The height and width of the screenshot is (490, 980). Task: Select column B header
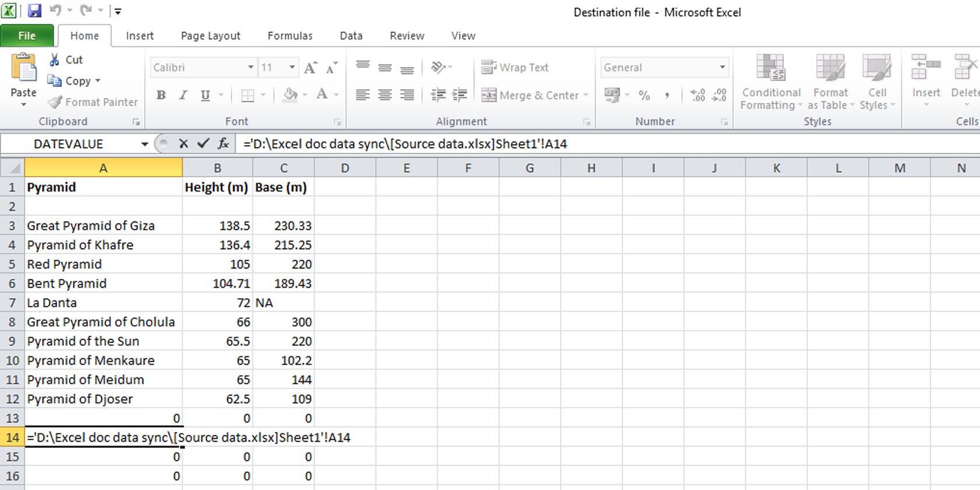pos(217,168)
